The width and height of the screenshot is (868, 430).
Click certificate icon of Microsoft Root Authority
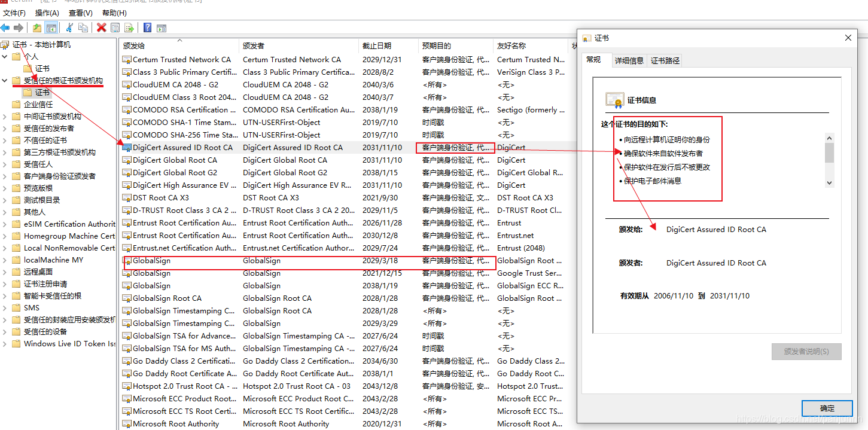127,424
